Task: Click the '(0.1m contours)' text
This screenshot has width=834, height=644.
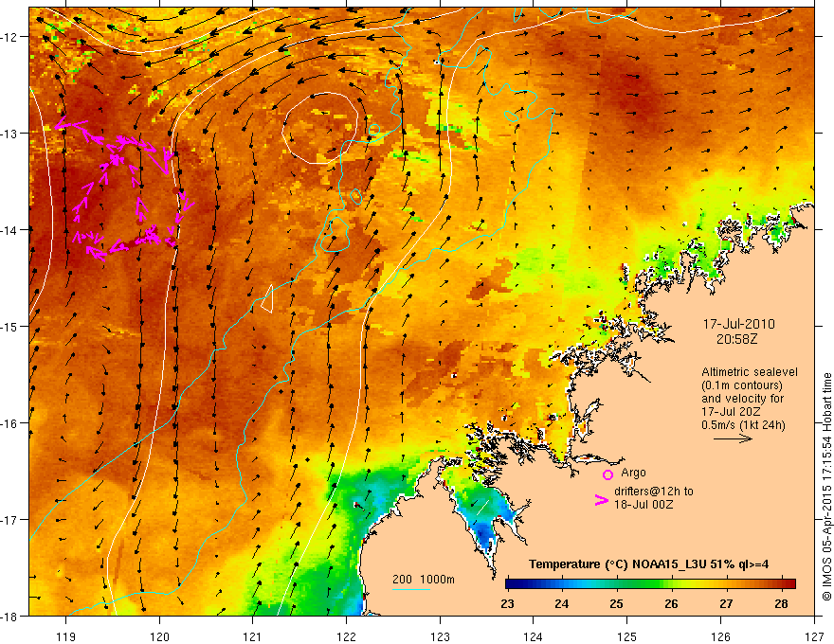Action: [x=742, y=385]
